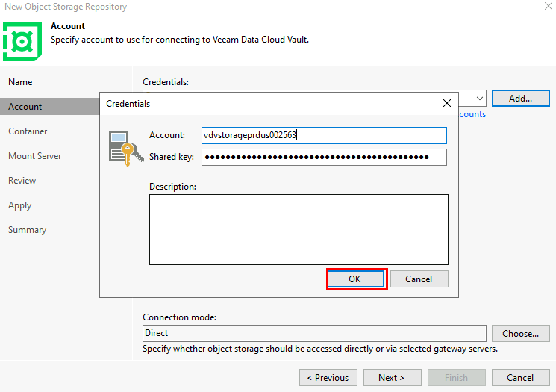Viewport: 556px width, 392px height.
Task: Click into the Account text field
Action: (x=324, y=135)
